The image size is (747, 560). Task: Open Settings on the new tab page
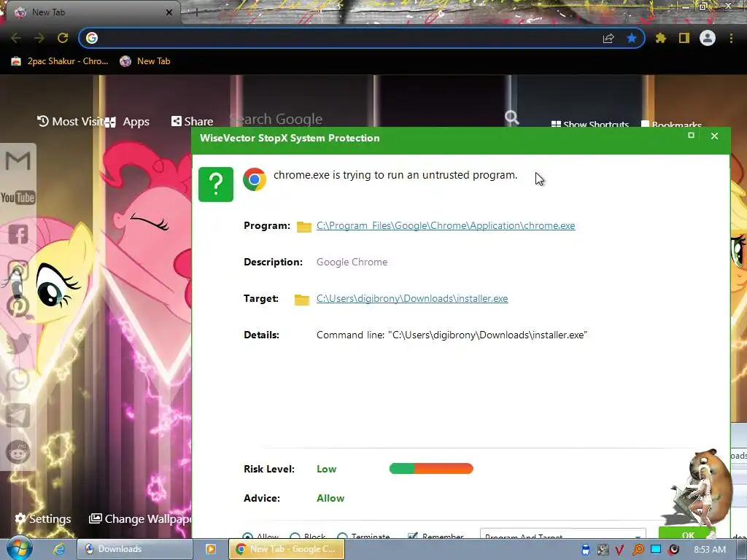(x=43, y=518)
